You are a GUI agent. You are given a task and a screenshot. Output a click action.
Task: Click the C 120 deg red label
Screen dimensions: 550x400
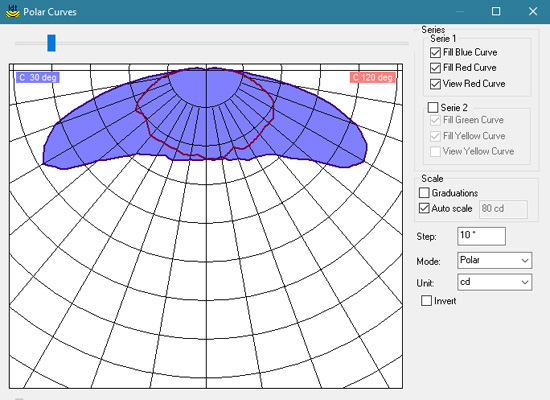(373, 77)
